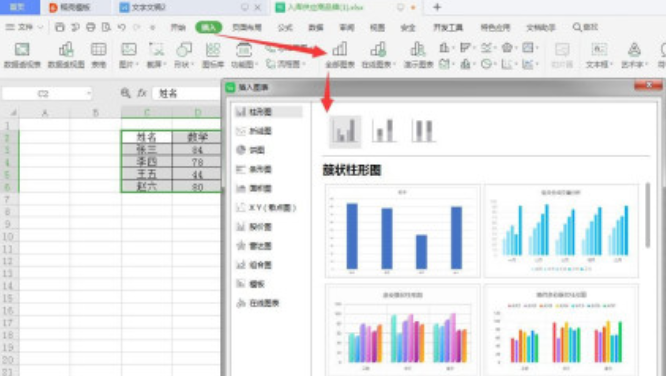Open the pivot chart tool
This screenshot has height=376, width=666.
click(x=66, y=55)
